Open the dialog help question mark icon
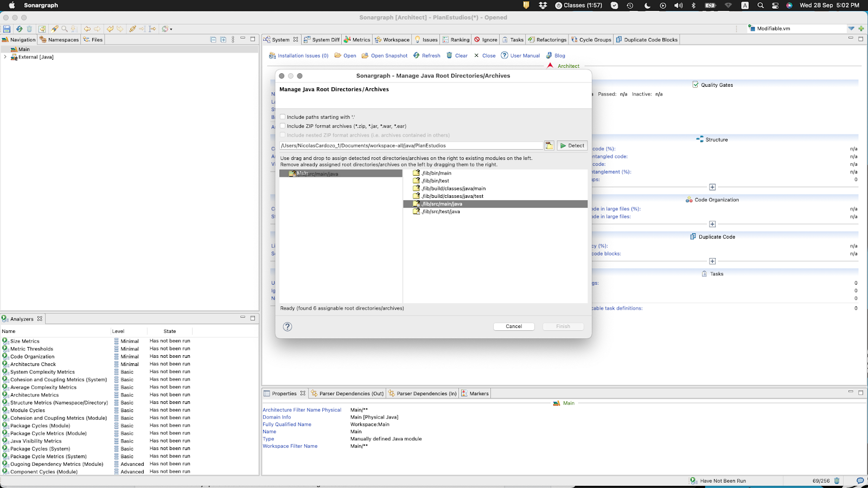Viewport: 868px width, 488px height. pyautogui.click(x=288, y=326)
